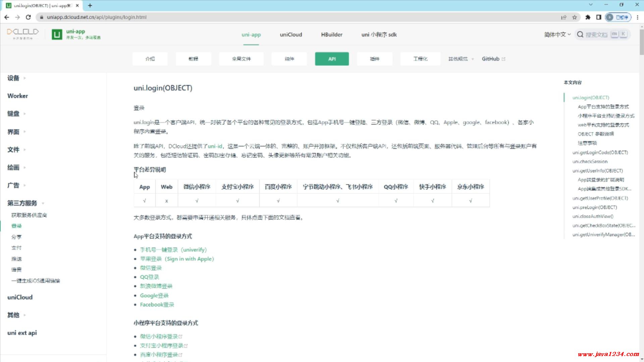Switch to the 介绍 section tab
This screenshot has height=362, width=644.
pos(150,59)
